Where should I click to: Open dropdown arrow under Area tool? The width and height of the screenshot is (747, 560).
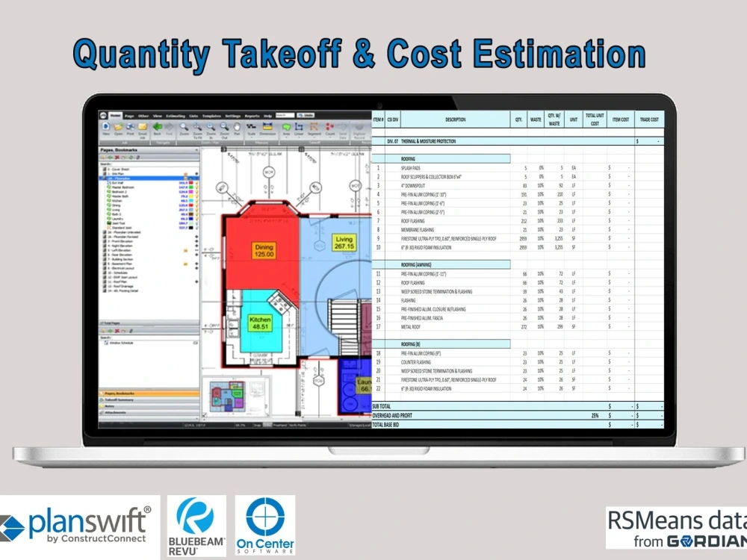click(x=286, y=137)
